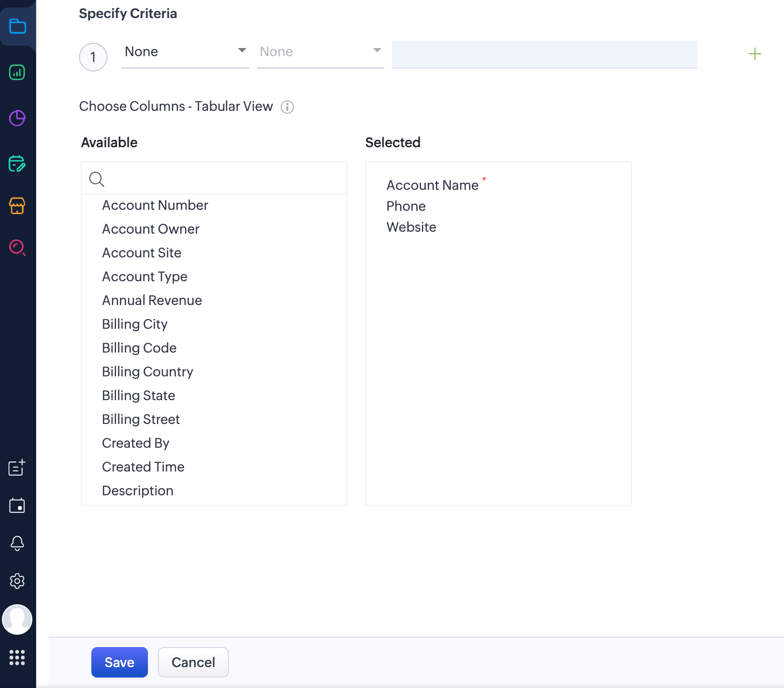Cancel the current changes
784x688 pixels.
tap(193, 662)
